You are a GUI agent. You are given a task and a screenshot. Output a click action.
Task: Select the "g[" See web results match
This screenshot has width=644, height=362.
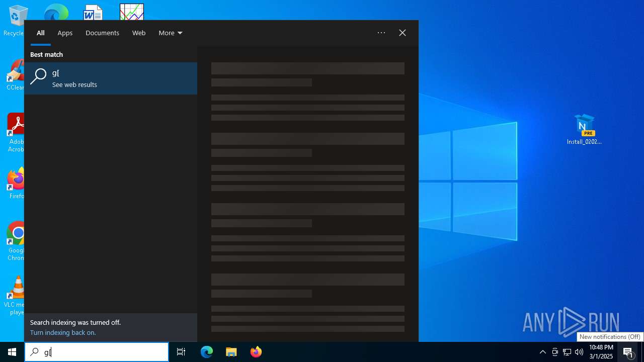click(111, 78)
